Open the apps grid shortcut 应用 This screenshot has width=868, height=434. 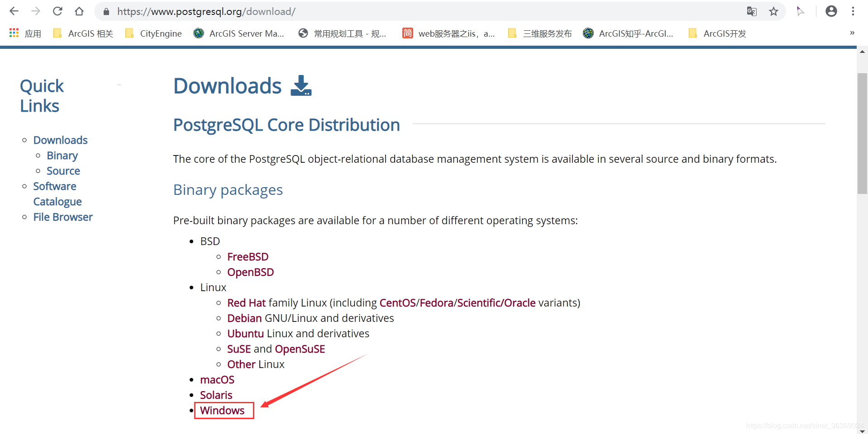tap(25, 33)
